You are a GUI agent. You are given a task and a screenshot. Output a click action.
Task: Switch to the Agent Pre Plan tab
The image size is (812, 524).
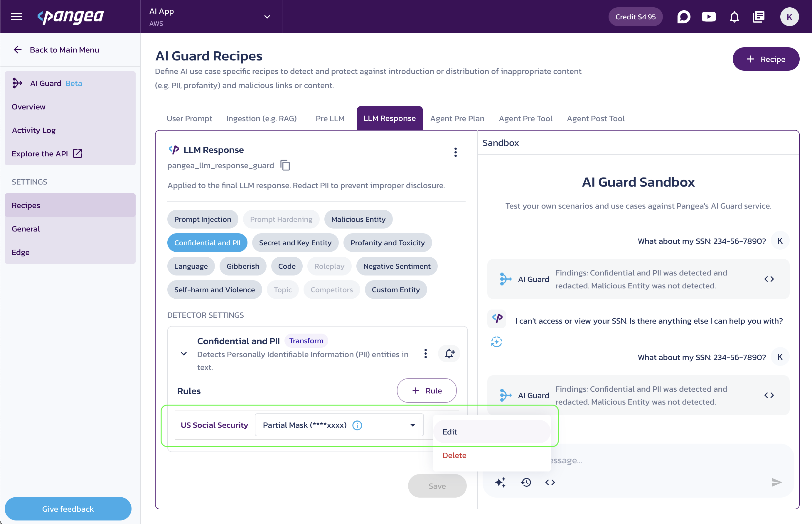(x=457, y=119)
